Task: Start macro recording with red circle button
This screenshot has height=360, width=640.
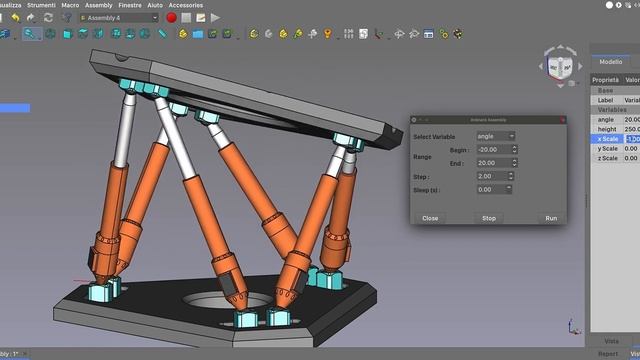Action: (x=171, y=18)
